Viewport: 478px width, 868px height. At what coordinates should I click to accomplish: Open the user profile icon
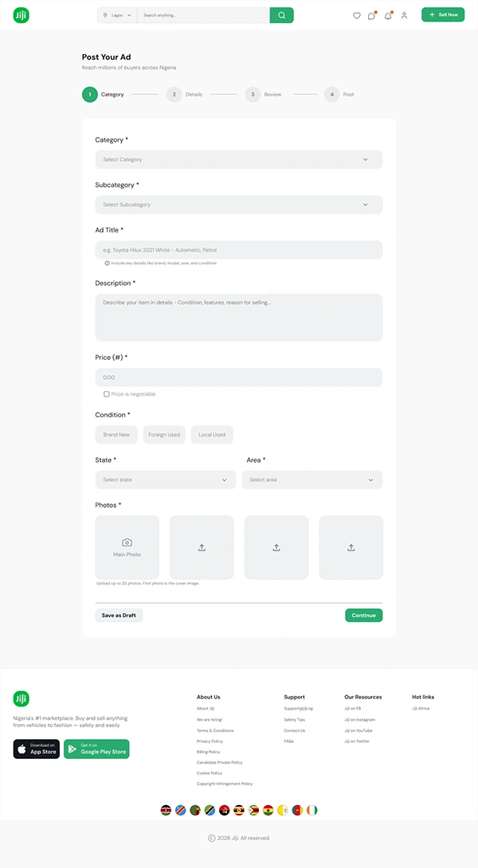[x=404, y=15]
